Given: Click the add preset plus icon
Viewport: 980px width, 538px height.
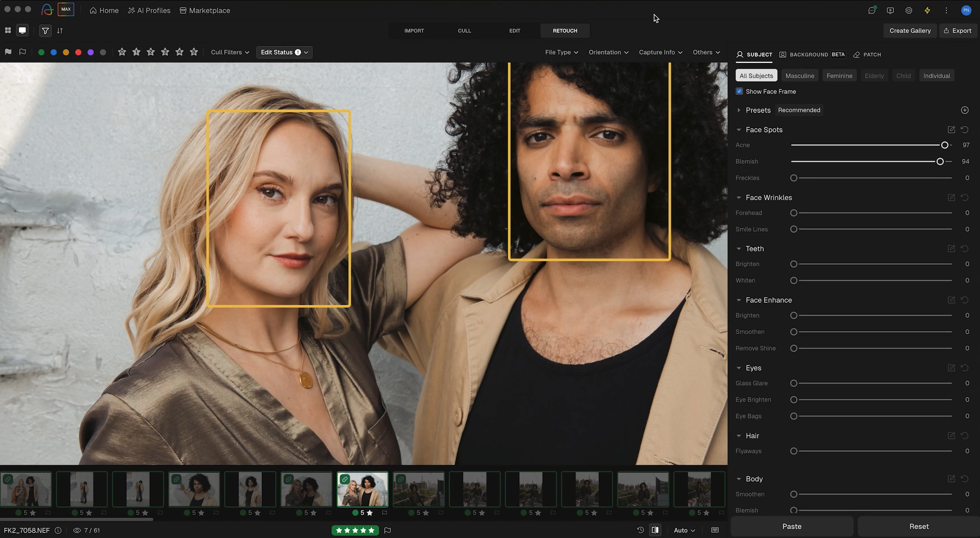Looking at the screenshot, I should click(x=965, y=110).
